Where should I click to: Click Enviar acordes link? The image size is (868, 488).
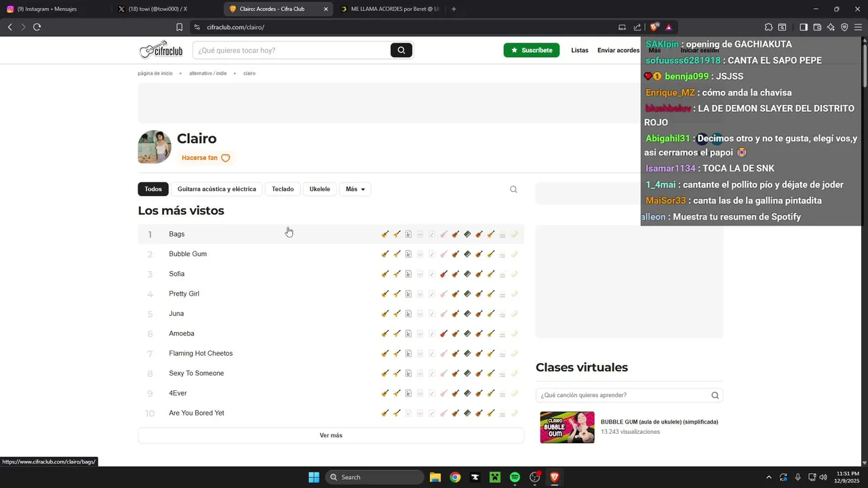(x=618, y=50)
